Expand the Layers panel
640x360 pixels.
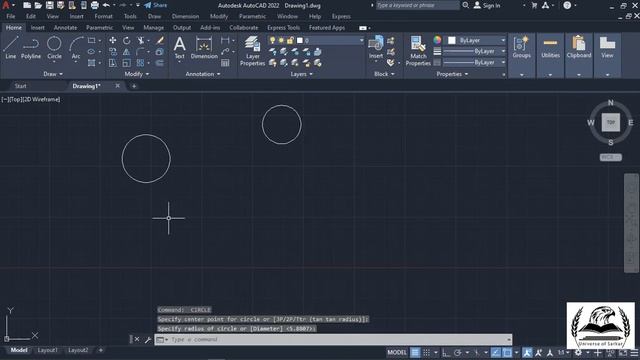301,74
